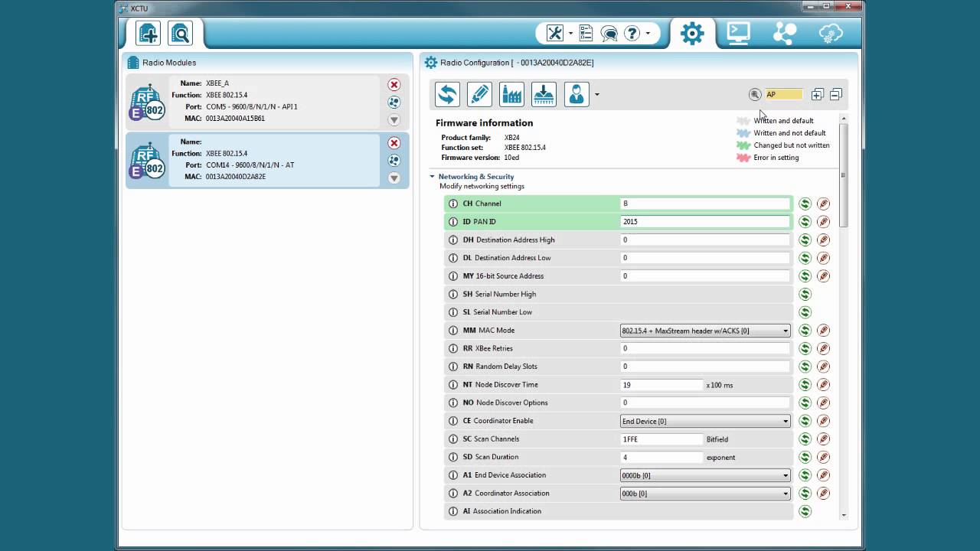Screen dimensions: 980x551
Task: Switch to Network working mode tab
Action: pos(785,33)
